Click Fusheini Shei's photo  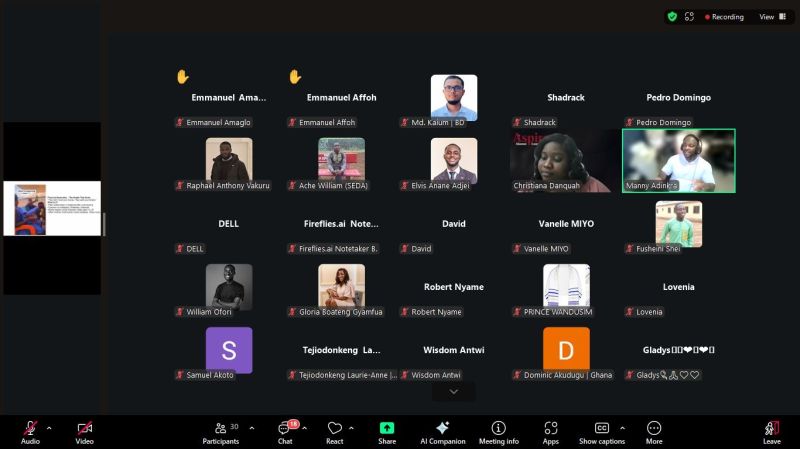[x=679, y=223]
